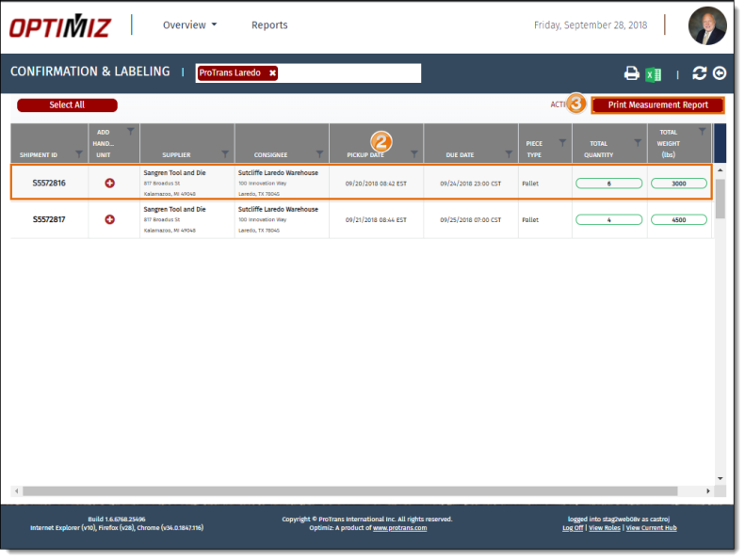Click pickup date 09/21/2018 08:44 EST
745x560 pixels.
(x=376, y=220)
